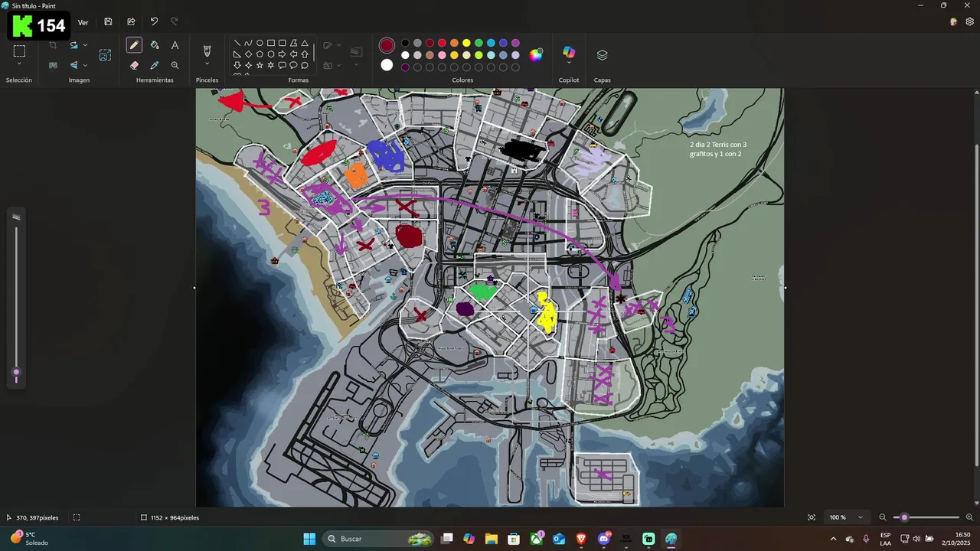Expand the Rotate options dropdown

[85, 45]
